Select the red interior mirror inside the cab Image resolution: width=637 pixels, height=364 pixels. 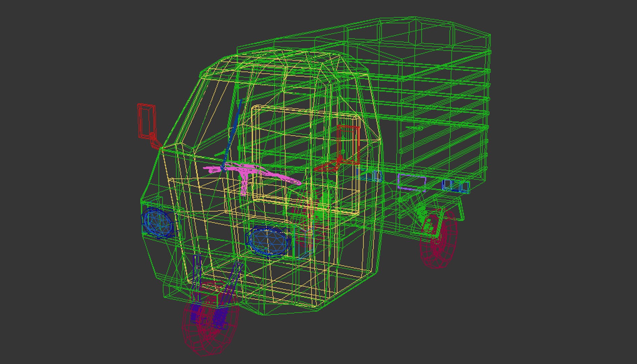coord(349,145)
